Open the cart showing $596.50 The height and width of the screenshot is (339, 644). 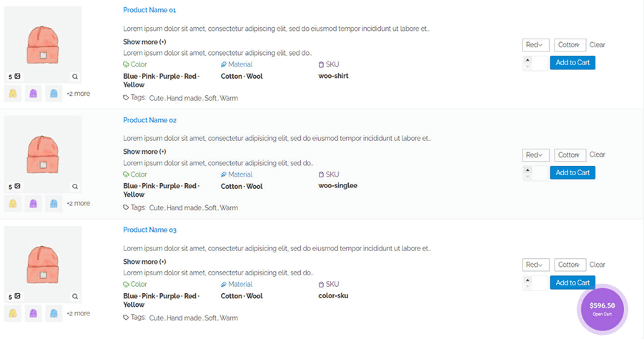coord(602,308)
